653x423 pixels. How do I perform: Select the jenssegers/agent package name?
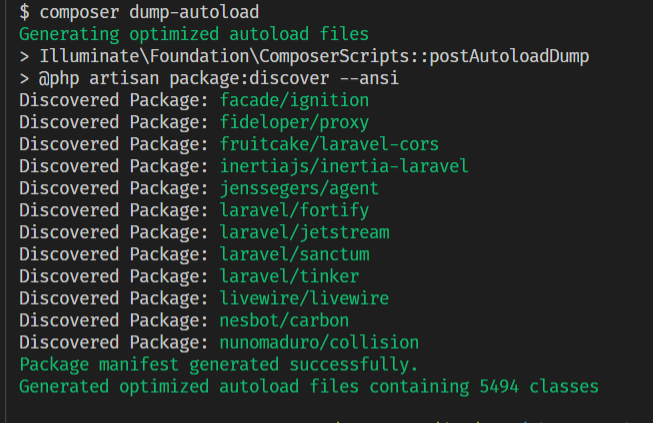[x=299, y=188]
